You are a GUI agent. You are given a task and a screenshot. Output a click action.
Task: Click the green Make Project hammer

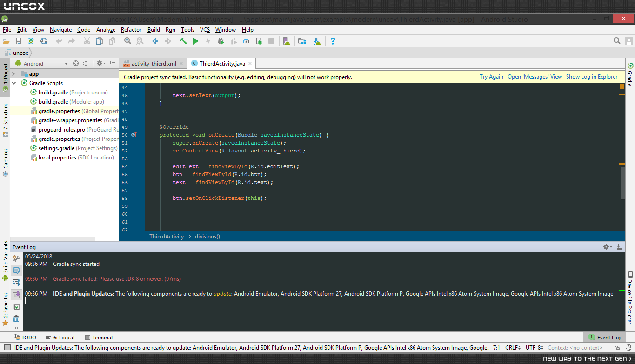click(183, 41)
